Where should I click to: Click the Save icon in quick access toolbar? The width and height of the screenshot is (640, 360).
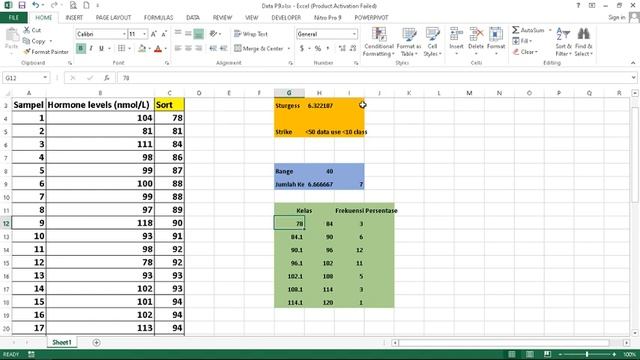[22, 5]
